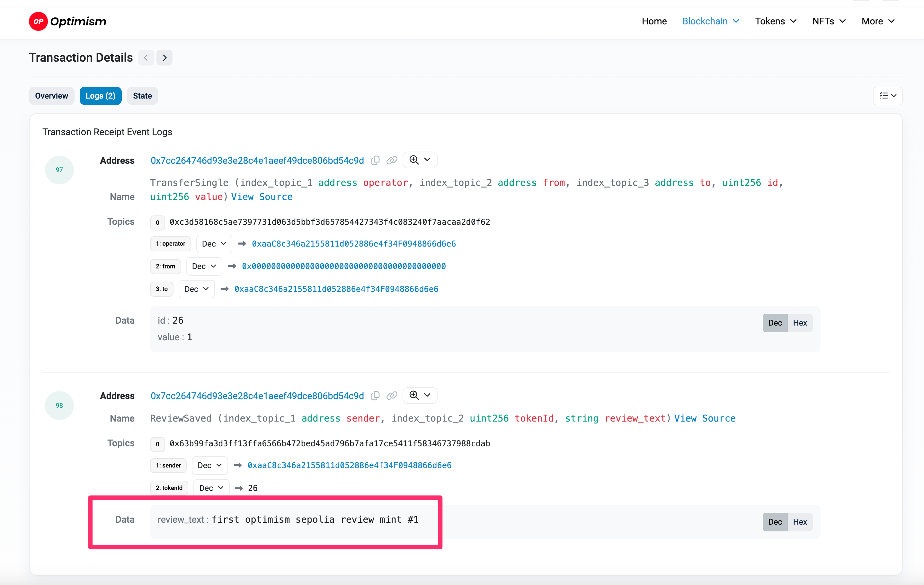Click log index 97 badge
Viewport: 924px width, 585px height.
tap(59, 170)
